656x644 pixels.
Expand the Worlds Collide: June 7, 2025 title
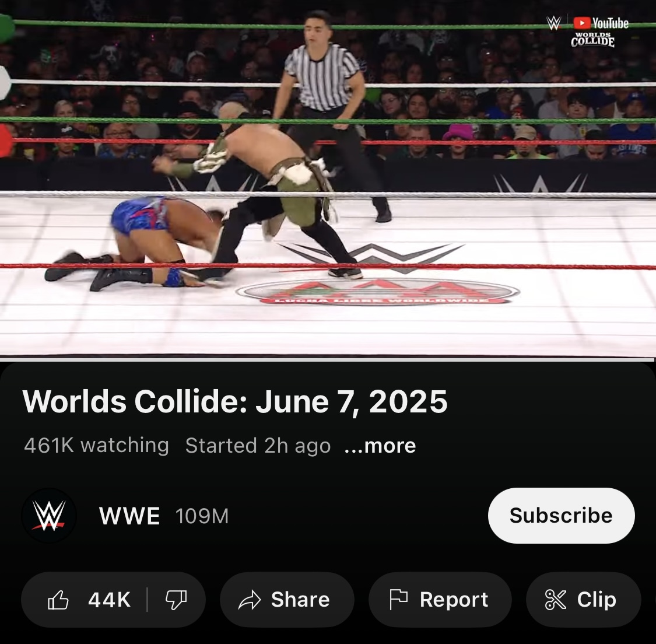click(235, 401)
